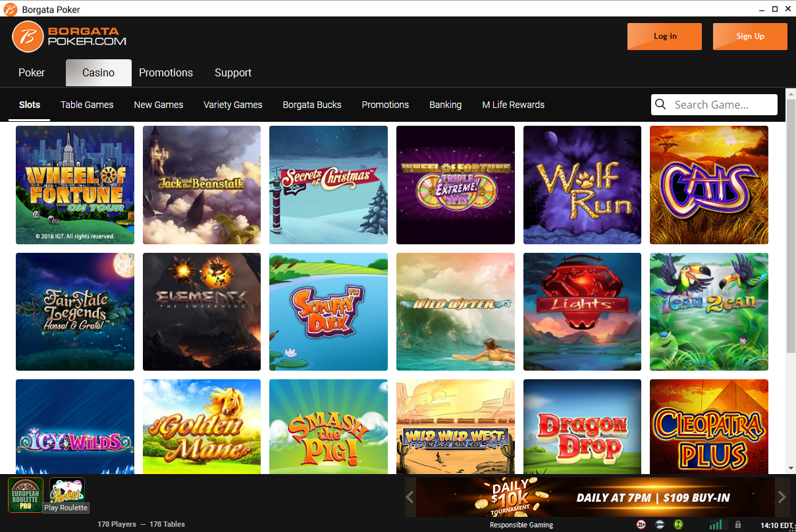Click the 178 Tables count text

coord(167,525)
